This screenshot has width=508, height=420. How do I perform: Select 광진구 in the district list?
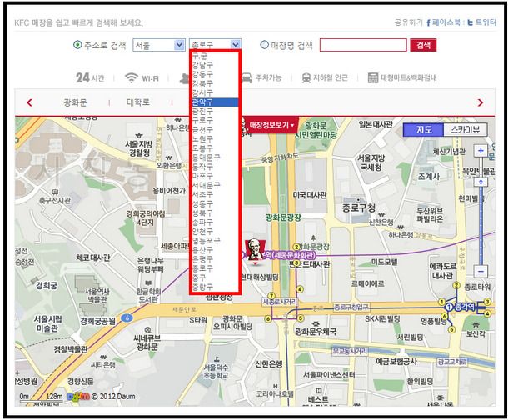(x=215, y=111)
